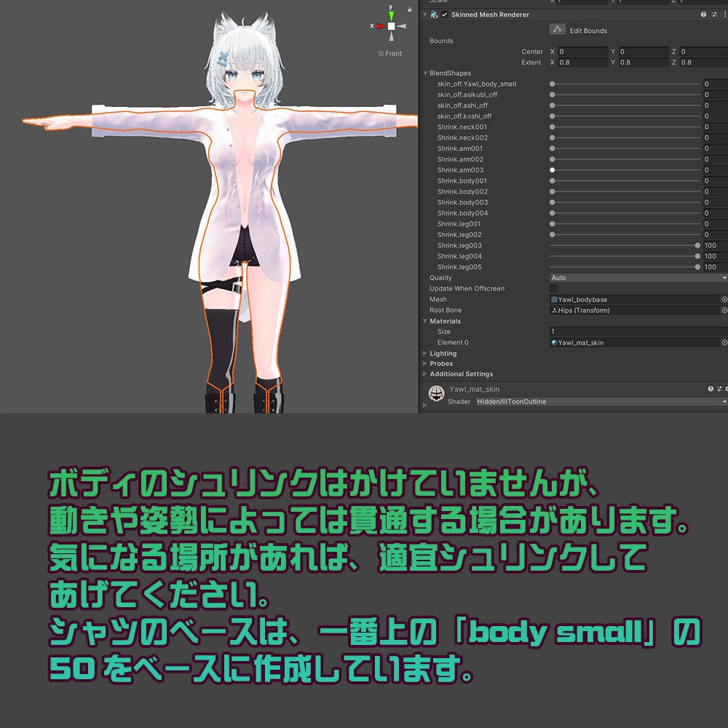This screenshot has height=728, width=728.
Task: Click the Bounds label
Action: [x=441, y=41]
